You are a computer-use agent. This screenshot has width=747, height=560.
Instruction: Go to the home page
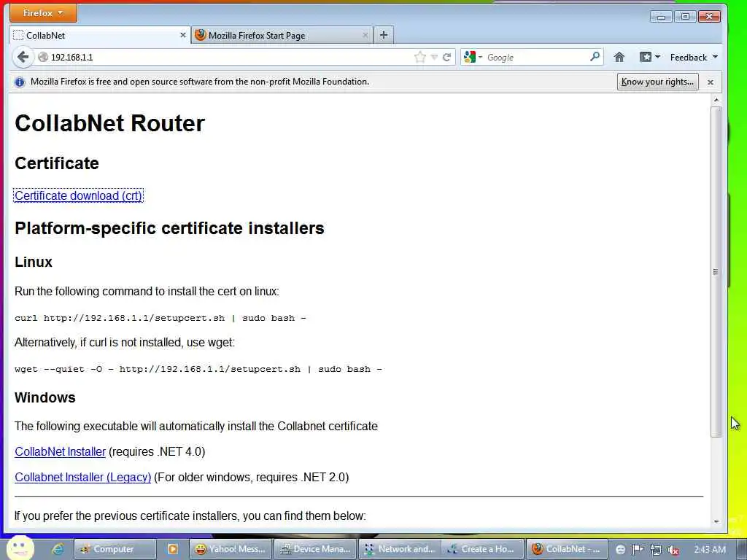(x=619, y=57)
